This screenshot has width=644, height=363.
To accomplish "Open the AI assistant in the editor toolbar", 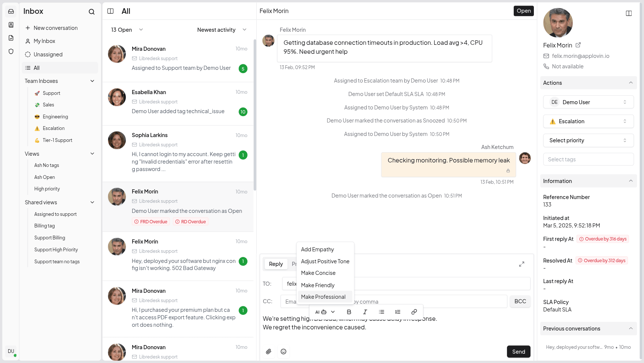I will [320, 311].
